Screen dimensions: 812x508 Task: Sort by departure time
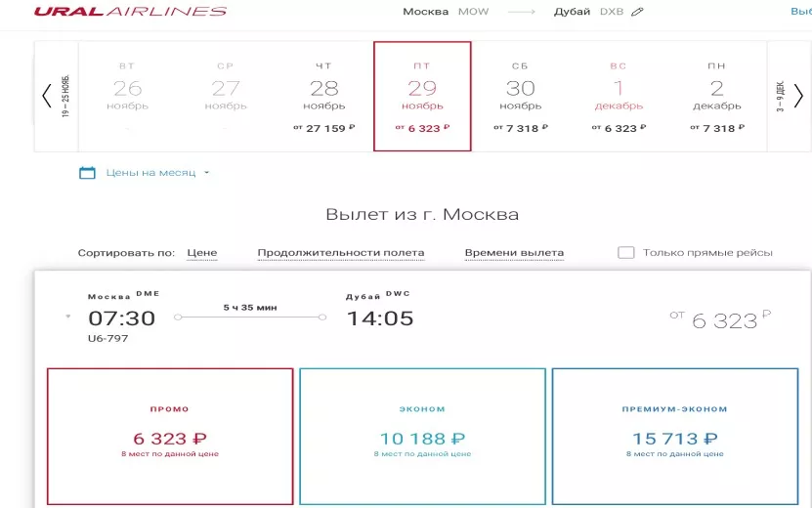[514, 253]
